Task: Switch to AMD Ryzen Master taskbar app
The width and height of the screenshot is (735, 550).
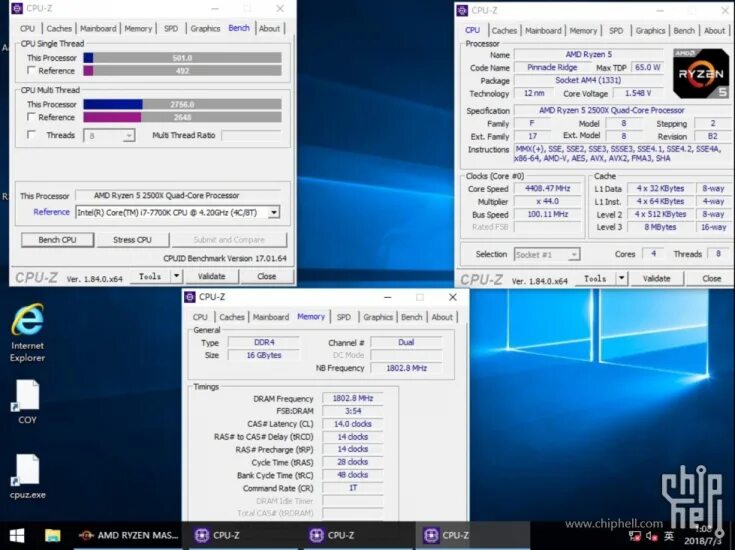Action: coord(128,535)
